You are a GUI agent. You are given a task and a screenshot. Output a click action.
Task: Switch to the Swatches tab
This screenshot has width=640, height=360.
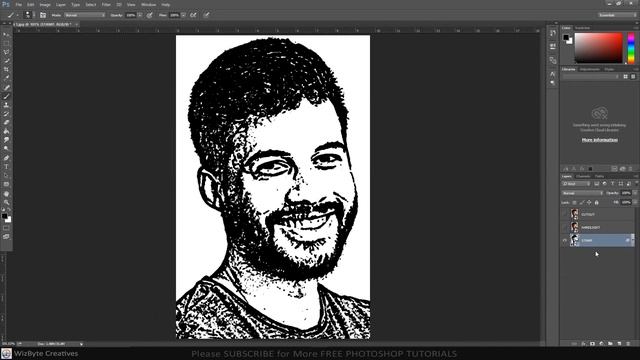[x=582, y=28]
